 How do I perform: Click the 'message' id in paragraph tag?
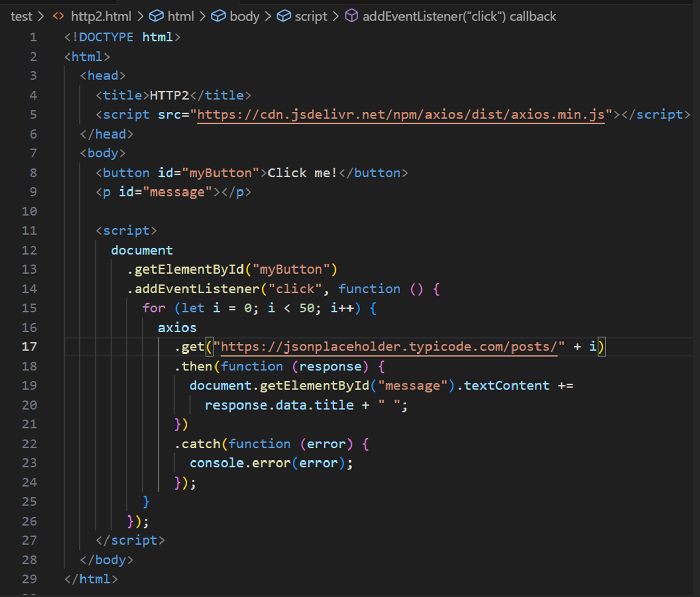pos(177,192)
